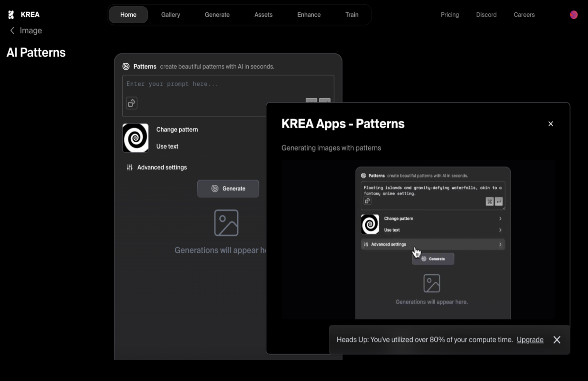The image size is (588, 381).
Task: Click the Generate button in tutorial preview
Action: pos(433,259)
